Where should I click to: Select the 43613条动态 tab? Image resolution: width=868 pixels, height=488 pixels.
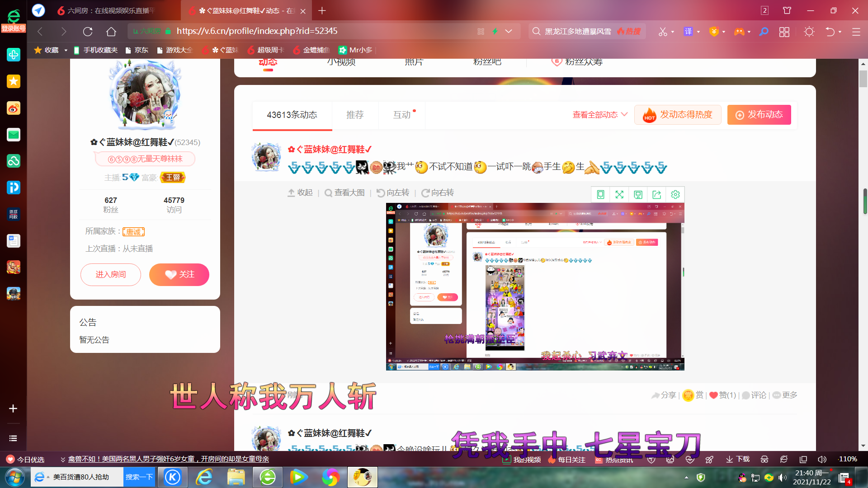(292, 115)
